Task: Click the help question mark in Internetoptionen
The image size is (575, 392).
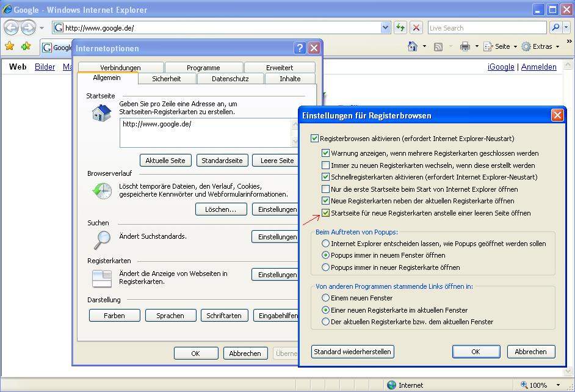Action: pyautogui.click(x=300, y=48)
